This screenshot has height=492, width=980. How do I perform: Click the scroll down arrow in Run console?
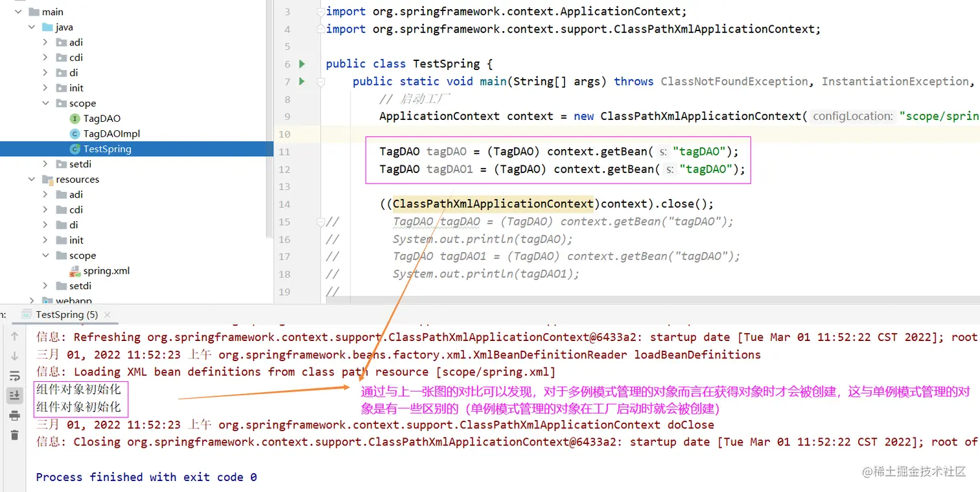[14, 356]
